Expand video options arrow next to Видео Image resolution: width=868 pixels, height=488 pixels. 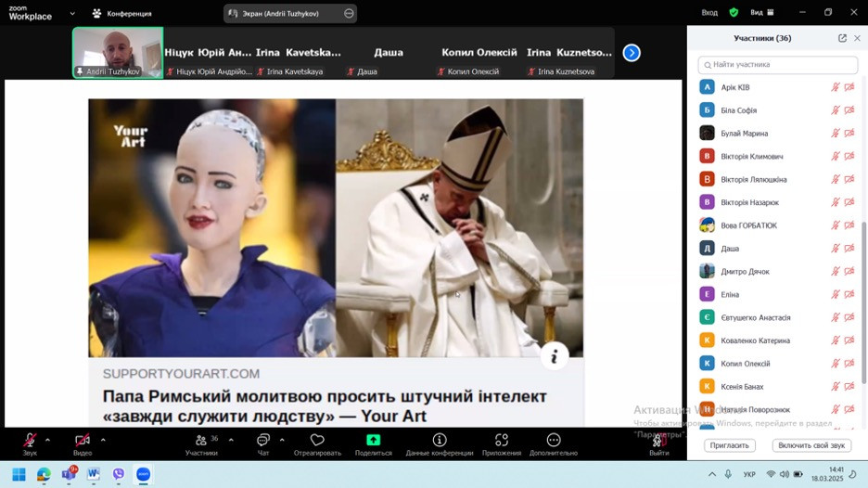point(103,441)
